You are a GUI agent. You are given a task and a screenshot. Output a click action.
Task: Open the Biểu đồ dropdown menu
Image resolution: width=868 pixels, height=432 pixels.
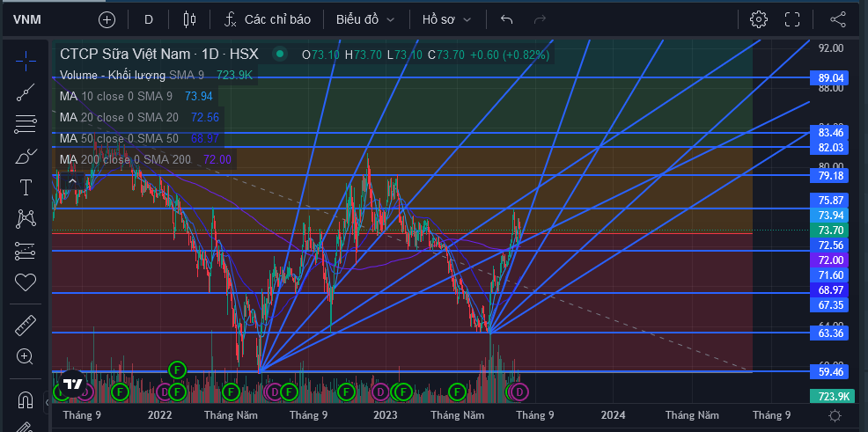[366, 20]
